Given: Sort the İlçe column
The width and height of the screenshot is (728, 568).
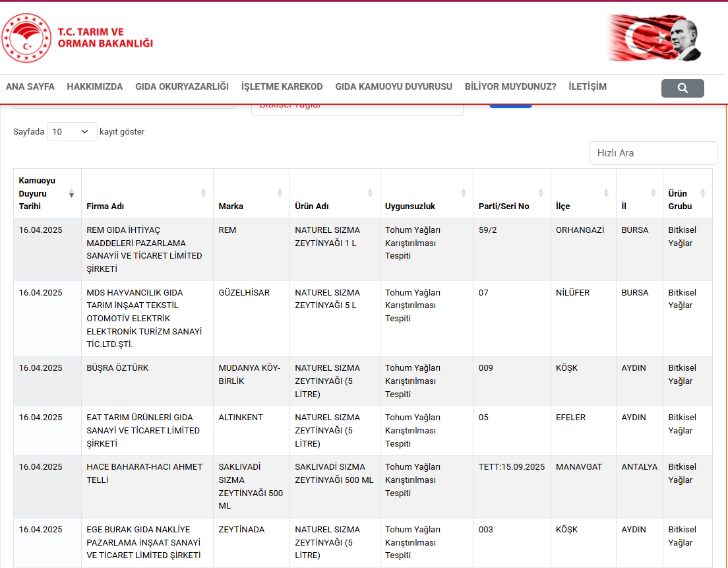Looking at the screenshot, I should click(x=607, y=193).
